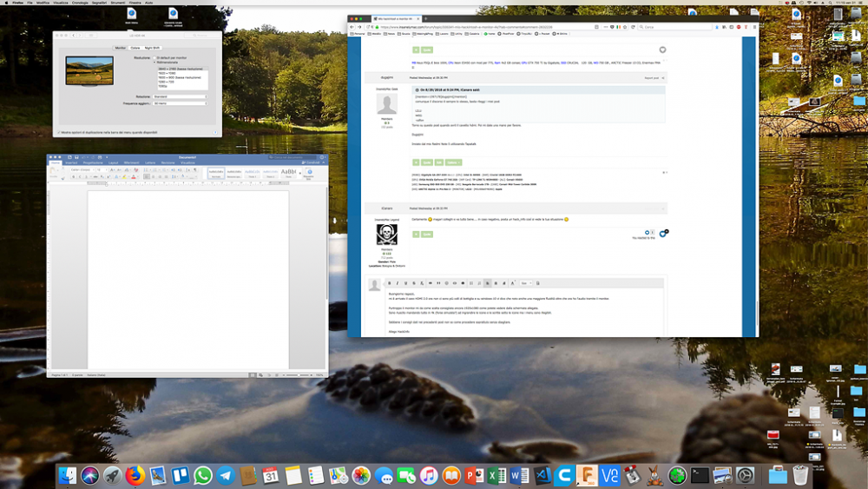Click the Firefox hamburger menu icon

tap(753, 27)
